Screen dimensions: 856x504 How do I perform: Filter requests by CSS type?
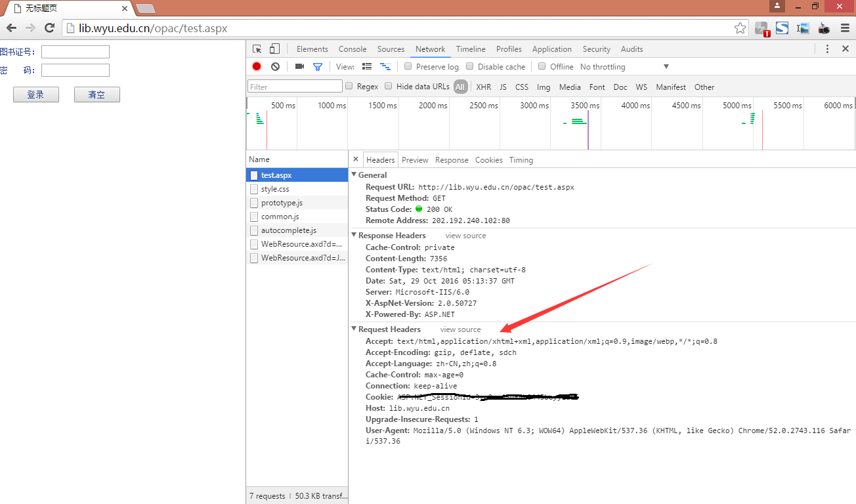click(x=521, y=87)
